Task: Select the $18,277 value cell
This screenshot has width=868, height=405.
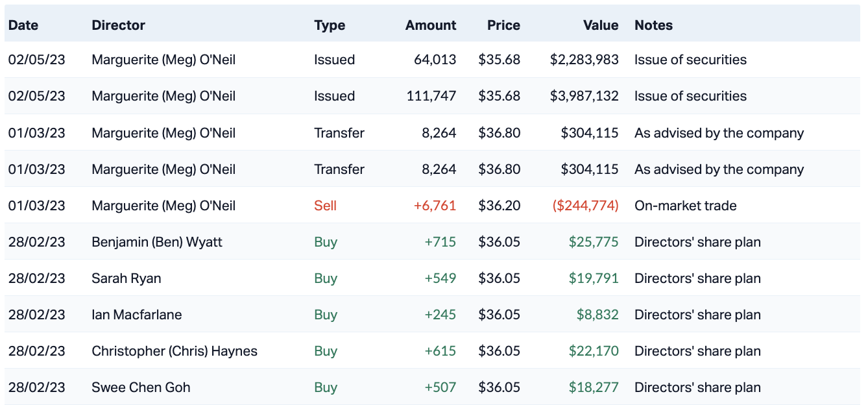Action: click(594, 387)
